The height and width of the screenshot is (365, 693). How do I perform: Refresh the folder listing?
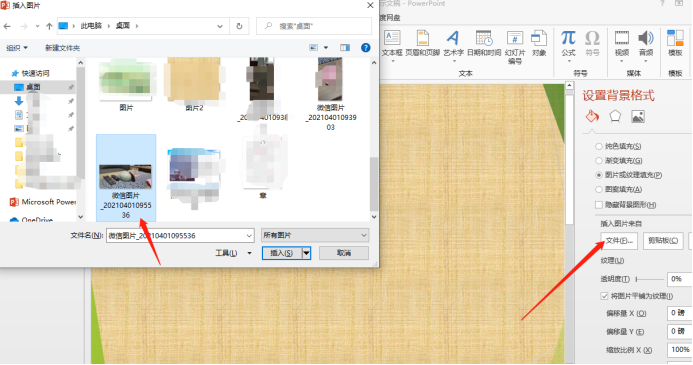(239, 26)
